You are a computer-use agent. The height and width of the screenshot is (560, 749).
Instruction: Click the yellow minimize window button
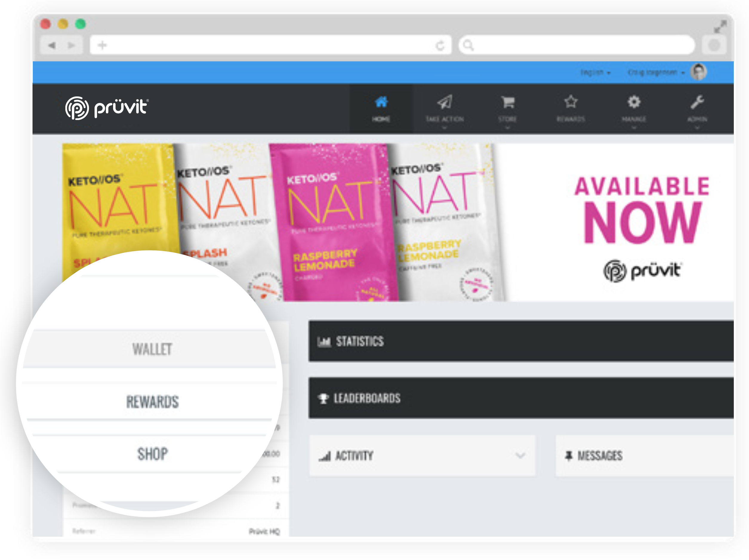(x=63, y=24)
